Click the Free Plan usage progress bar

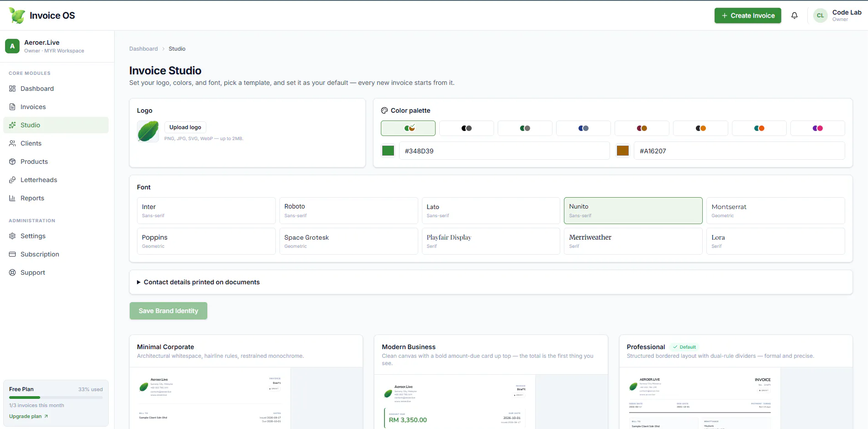coord(56,398)
